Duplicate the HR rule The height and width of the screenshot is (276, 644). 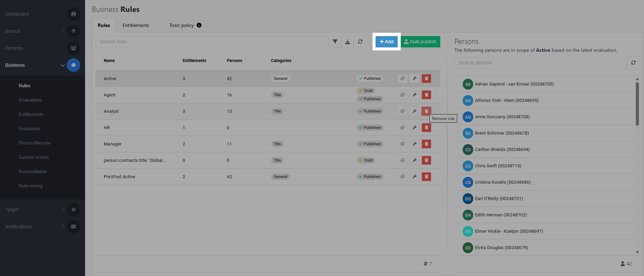click(402, 127)
